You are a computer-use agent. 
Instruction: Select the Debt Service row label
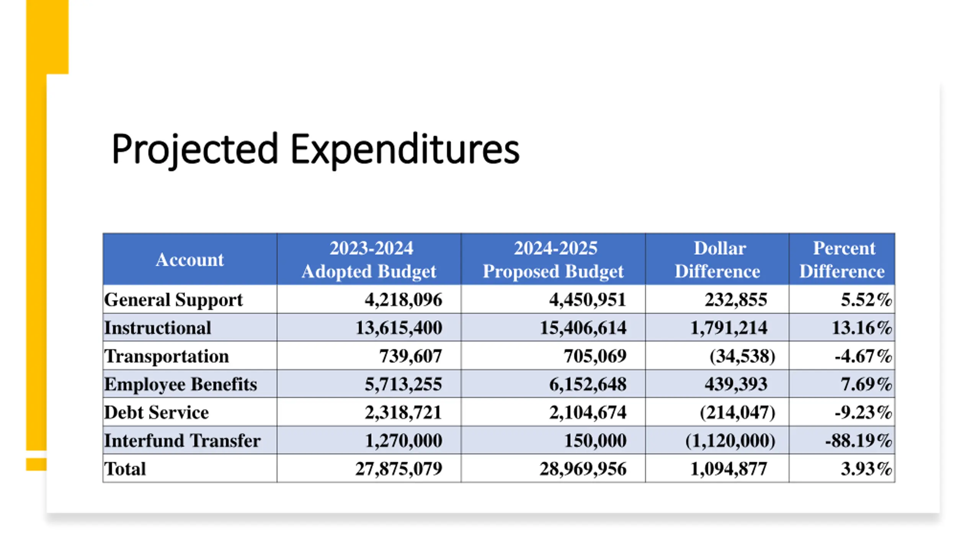coord(157,412)
